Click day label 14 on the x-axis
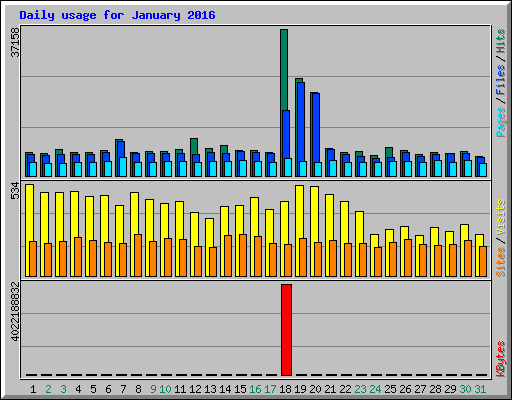 pos(225,389)
